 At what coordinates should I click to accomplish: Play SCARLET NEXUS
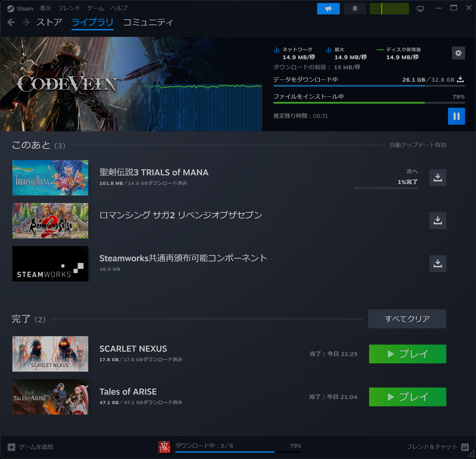pos(407,354)
